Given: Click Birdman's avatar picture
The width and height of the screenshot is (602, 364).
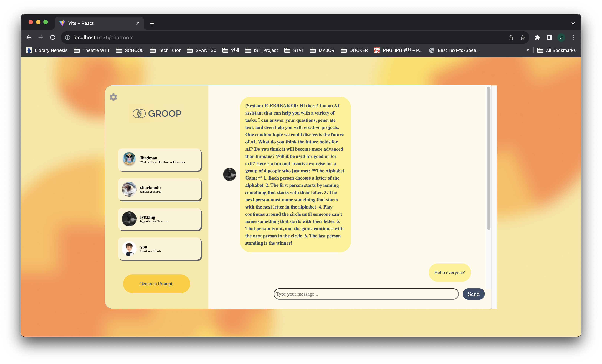Looking at the screenshot, I should click(129, 159).
